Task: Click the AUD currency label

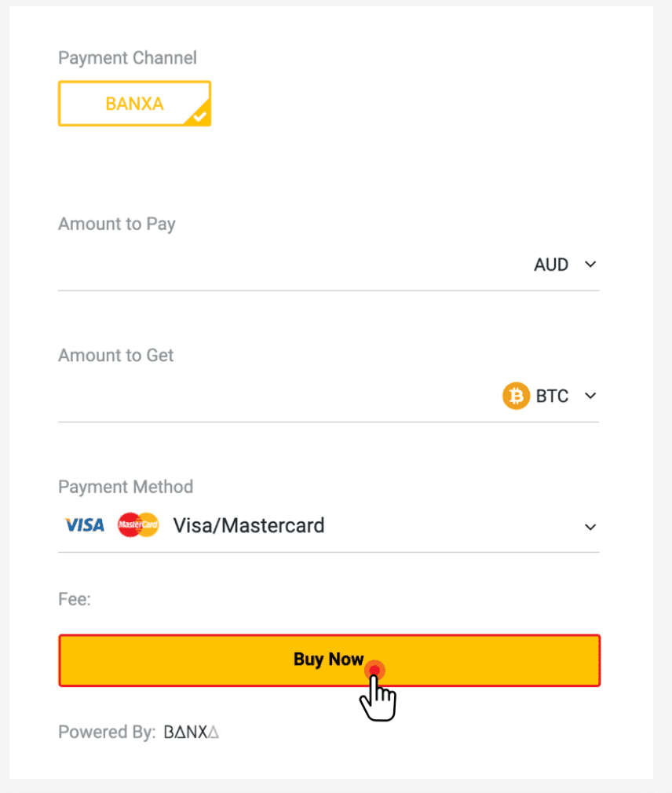Action: click(x=551, y=265)
